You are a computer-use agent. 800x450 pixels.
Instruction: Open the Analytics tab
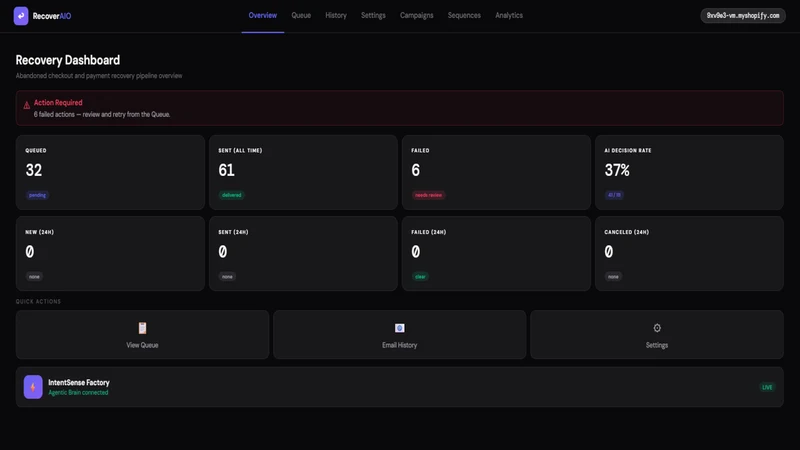509,15
